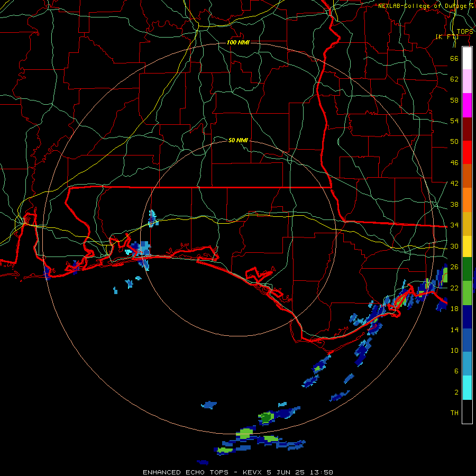476x476 pixels.
Task: Click the '6' legend value
Action: [x=456, y=371]
